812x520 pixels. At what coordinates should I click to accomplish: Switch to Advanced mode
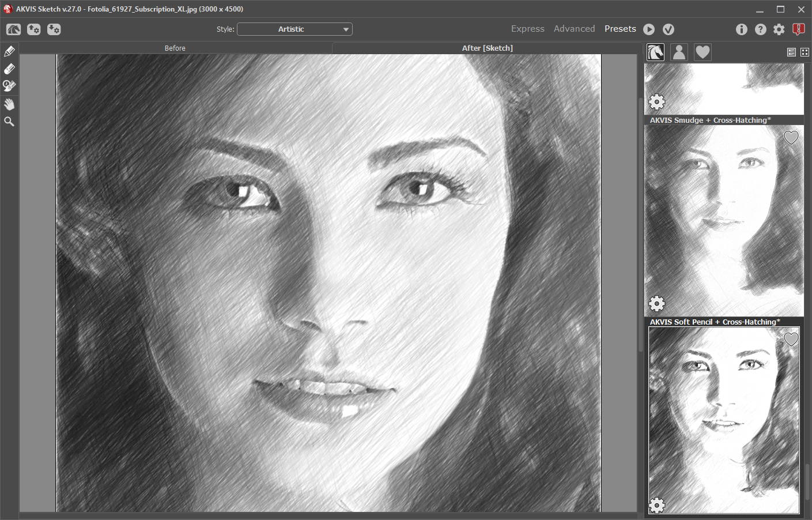coord(574,29)
